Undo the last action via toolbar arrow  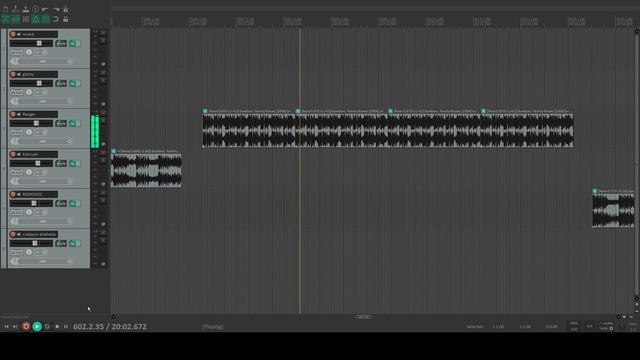click(45, 9)
